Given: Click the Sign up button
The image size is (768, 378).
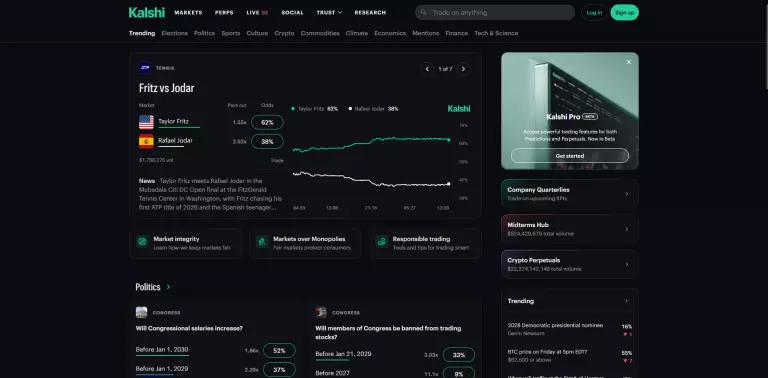Looking at the screenshot, I should point(624,13).
